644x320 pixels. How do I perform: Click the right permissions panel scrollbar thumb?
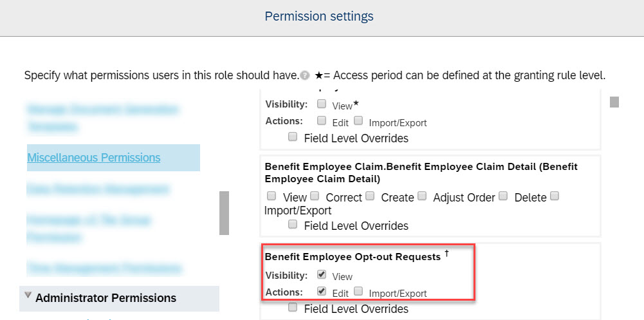614,102
